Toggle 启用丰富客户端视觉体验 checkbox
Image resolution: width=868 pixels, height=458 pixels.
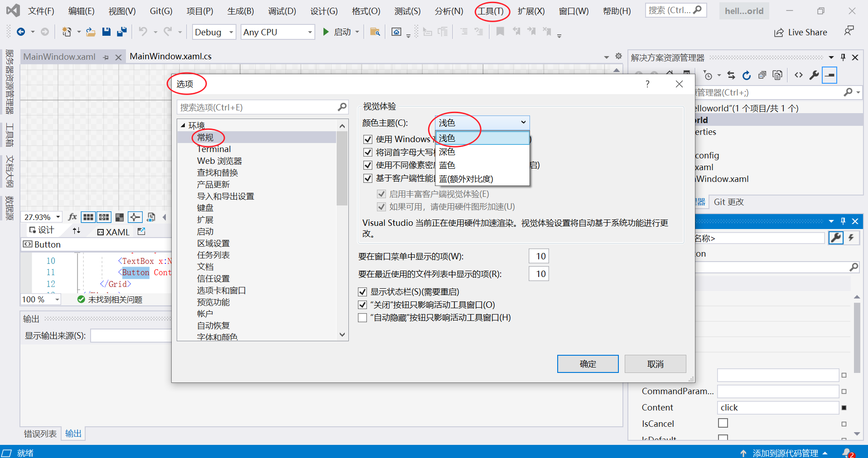coord(382,194)
